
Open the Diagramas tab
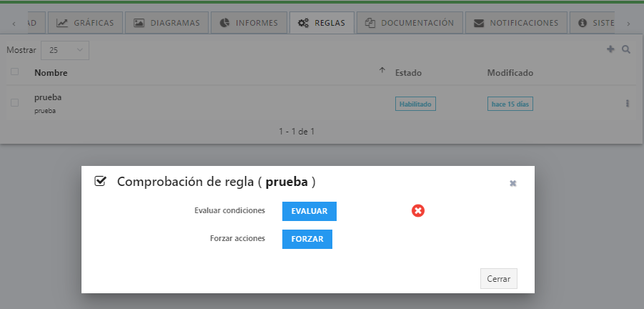(167, 23)
